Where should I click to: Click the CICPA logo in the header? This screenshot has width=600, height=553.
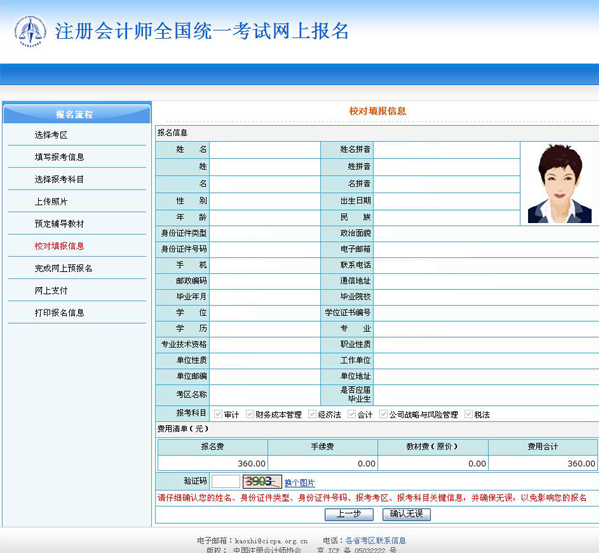coord(30,31)
